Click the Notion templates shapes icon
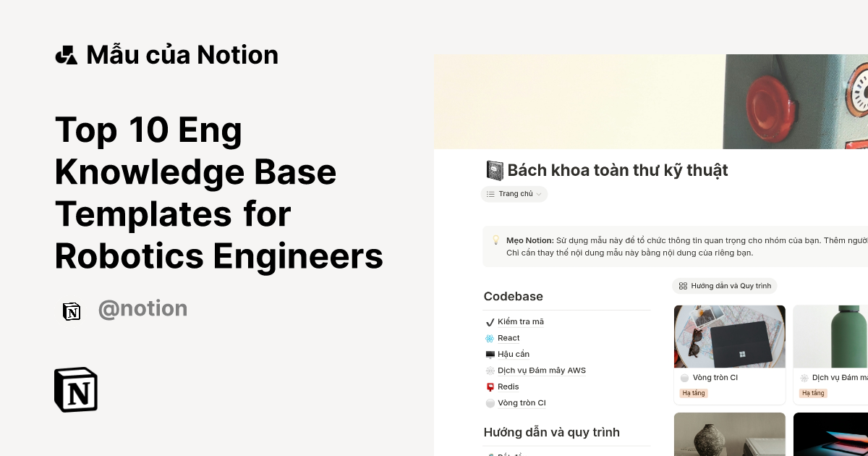This screenshot has height=456, width=868. (x=66, y=55)
